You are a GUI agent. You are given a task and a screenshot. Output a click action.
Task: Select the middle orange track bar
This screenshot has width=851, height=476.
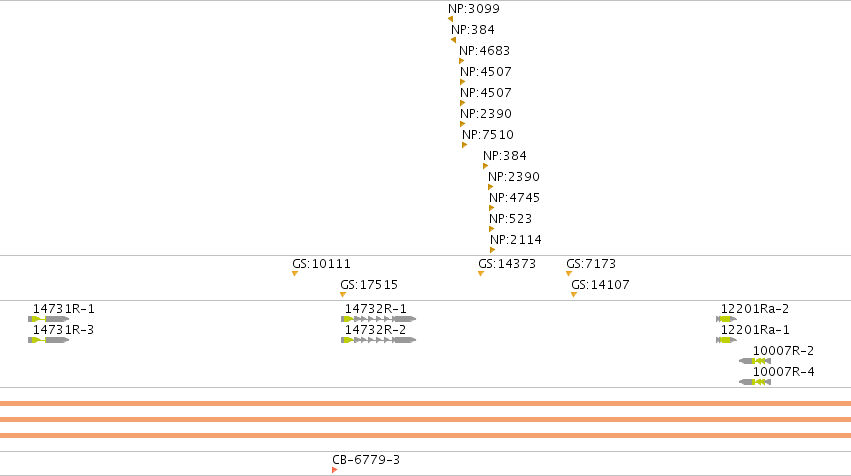pos(426,420)
